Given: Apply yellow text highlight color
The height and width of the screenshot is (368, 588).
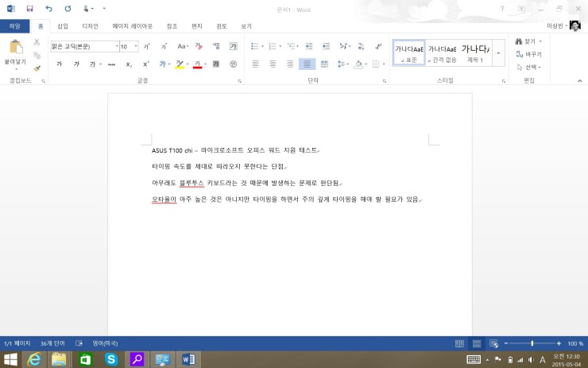Looking at the screenshot, I should click(180, 64).
